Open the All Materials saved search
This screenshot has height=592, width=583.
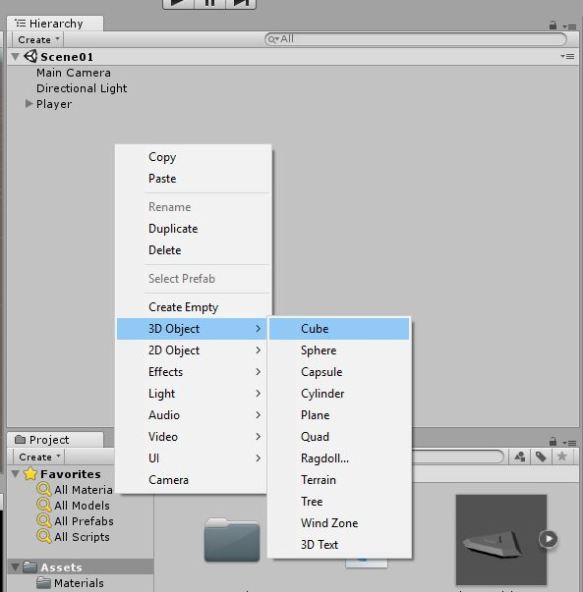pos(75,490)
